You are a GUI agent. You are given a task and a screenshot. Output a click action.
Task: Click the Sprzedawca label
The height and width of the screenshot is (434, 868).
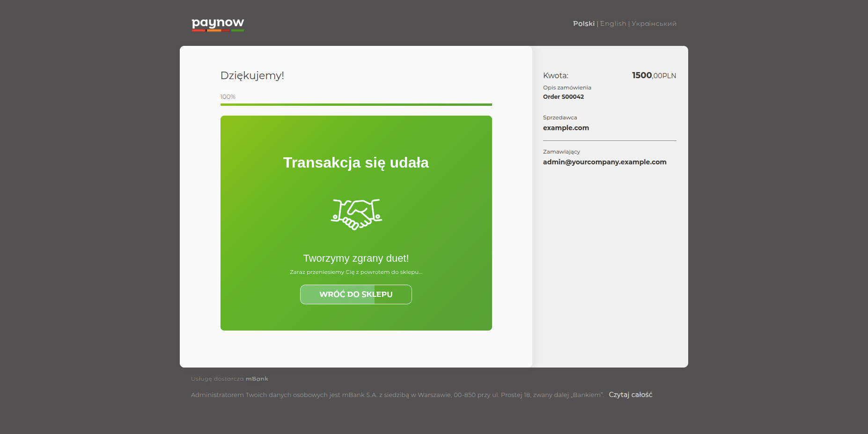coord(560,118)
